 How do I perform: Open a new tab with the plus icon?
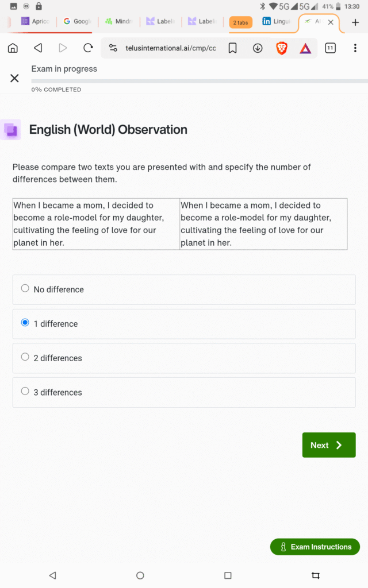tap(355, 22)
